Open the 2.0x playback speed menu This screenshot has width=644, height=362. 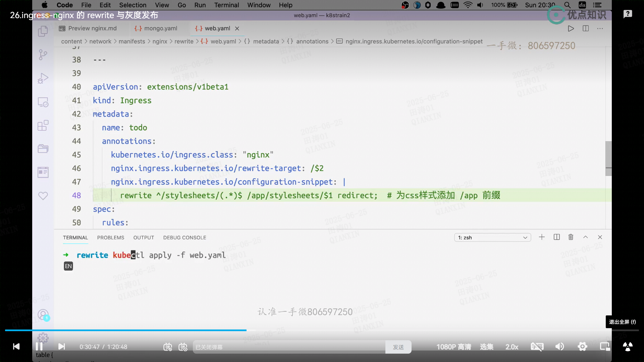click(512, 347)
